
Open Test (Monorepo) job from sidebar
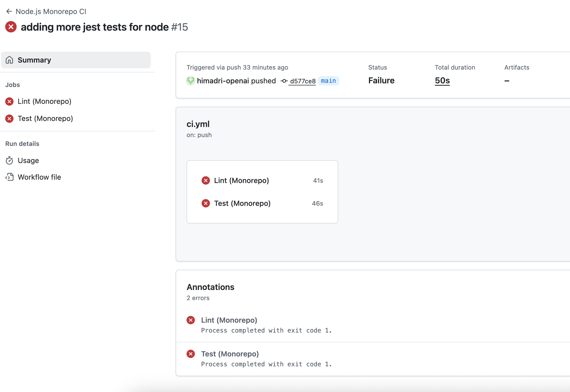point(45,119)
